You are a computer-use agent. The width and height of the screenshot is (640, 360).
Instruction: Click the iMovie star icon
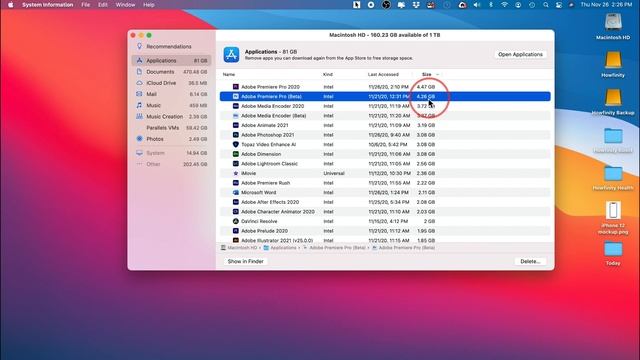click(236, 173)
